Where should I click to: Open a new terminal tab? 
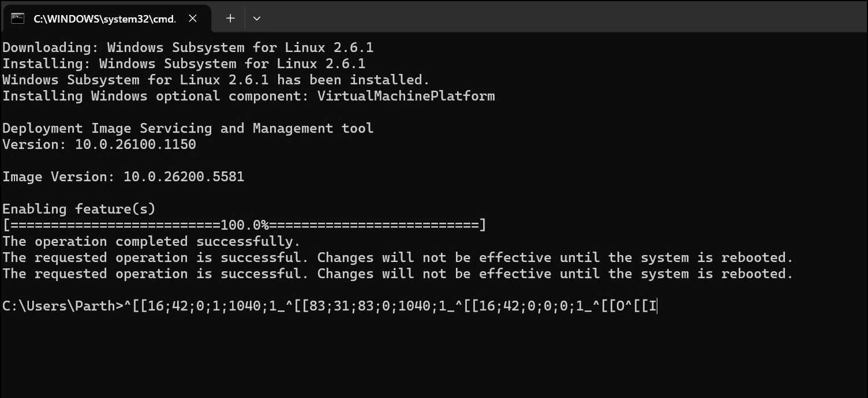[x=230, y=19]
